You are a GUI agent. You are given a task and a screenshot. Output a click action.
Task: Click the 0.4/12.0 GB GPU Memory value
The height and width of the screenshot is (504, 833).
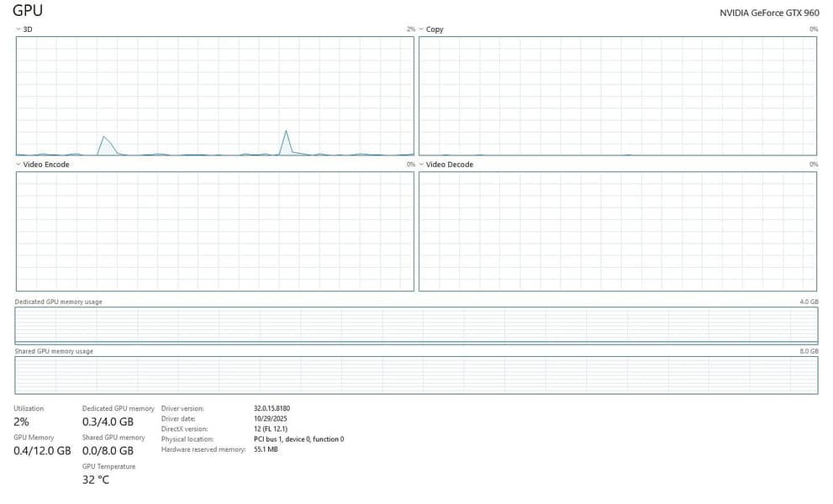tap(42, 451)
